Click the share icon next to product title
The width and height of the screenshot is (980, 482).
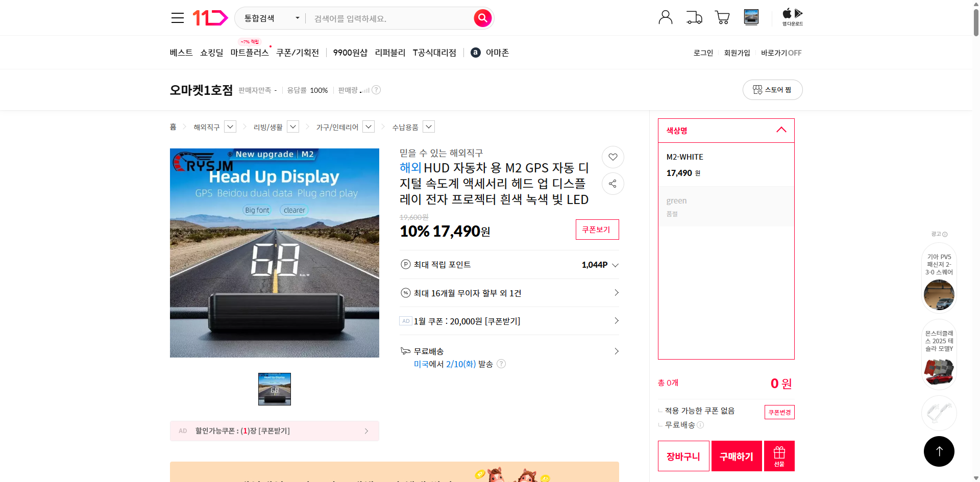(612, 184)
